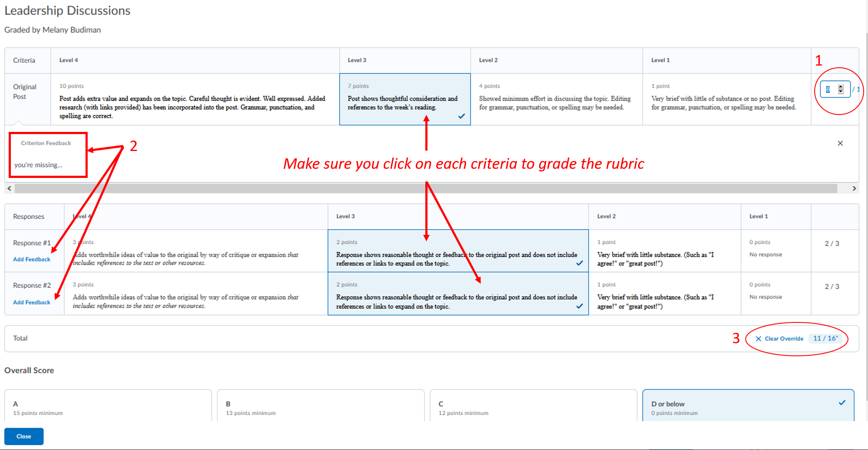Click the Original Post score stepper arrows
Viewport: 868px width, 450px height.
click(841, 89)
